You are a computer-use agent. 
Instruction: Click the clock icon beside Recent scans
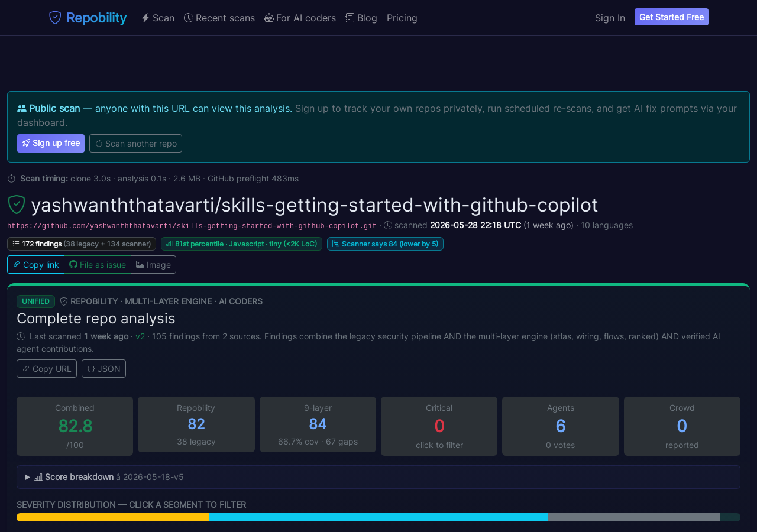pos(189,18)
